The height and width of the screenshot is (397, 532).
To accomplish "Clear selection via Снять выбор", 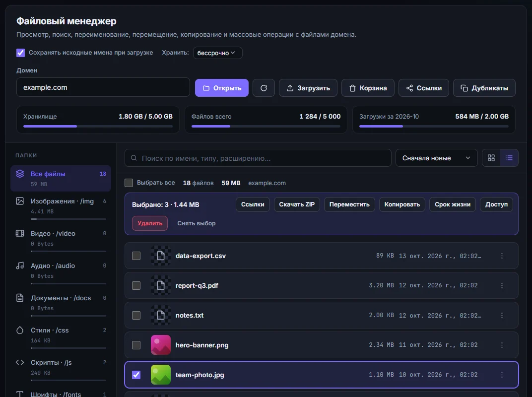I will pyautogui.click(x=197, y=223).
